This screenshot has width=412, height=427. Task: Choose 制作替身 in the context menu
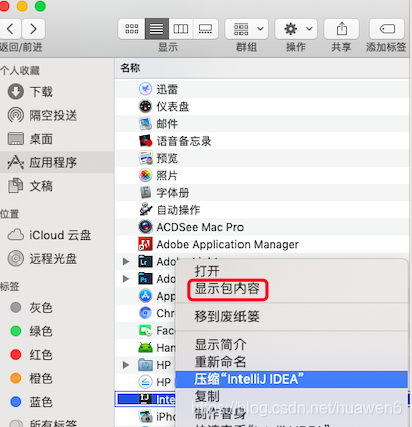click(x=221, y=413)
